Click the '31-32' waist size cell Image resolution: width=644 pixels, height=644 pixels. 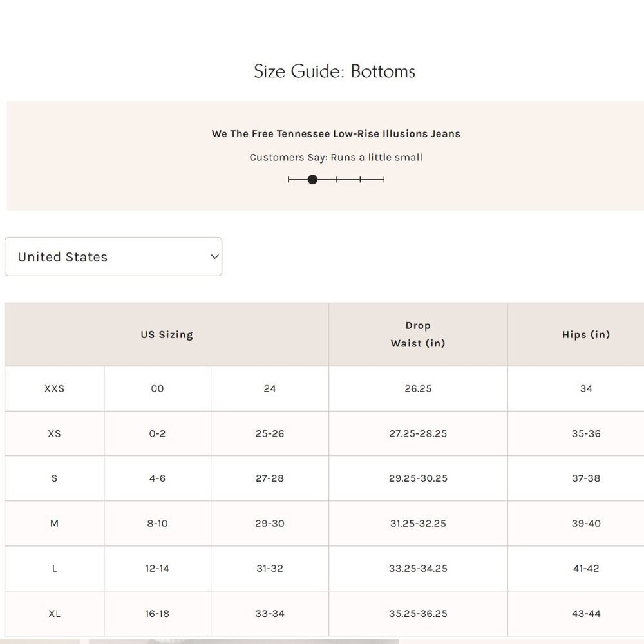tap(270, 569)
